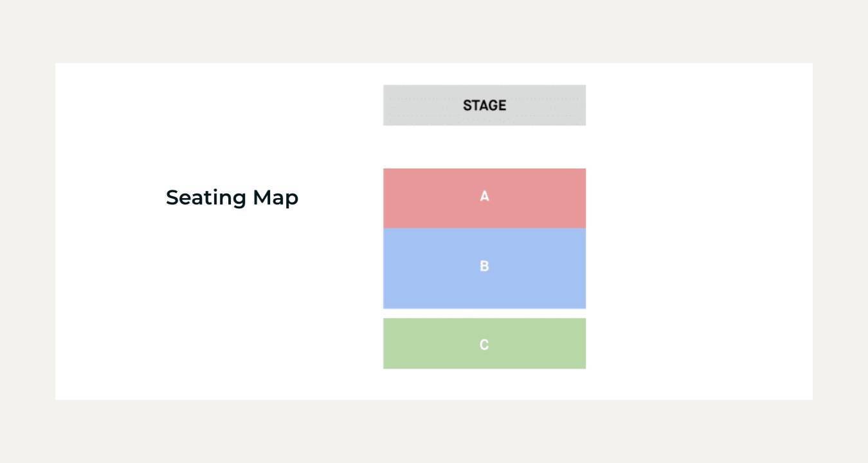
Task: Select the green seating section C
Action: pyautogui.click(x=484, y=343)
